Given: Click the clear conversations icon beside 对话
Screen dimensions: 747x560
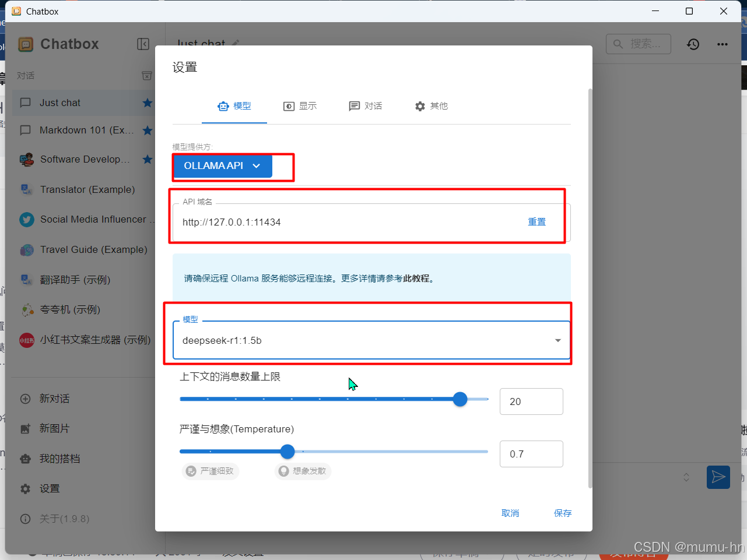Looking at the screenshot, I should coord(147,76).
